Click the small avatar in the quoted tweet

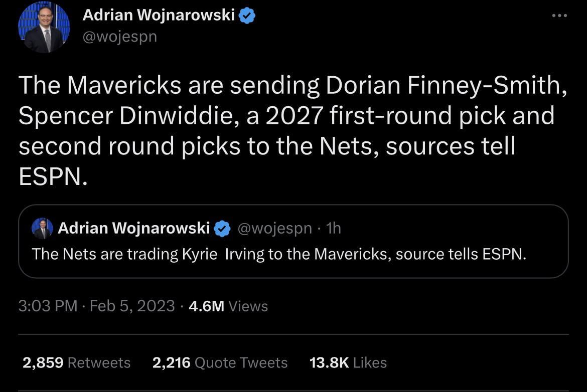42,229
